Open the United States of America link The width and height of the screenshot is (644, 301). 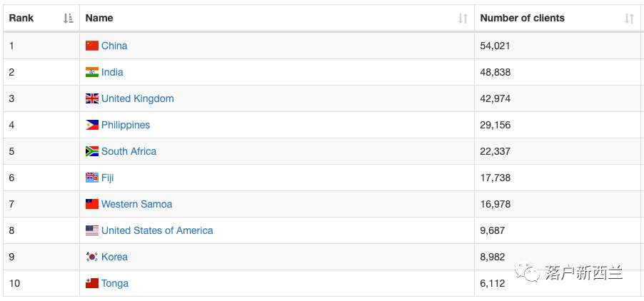click(157, 230)
